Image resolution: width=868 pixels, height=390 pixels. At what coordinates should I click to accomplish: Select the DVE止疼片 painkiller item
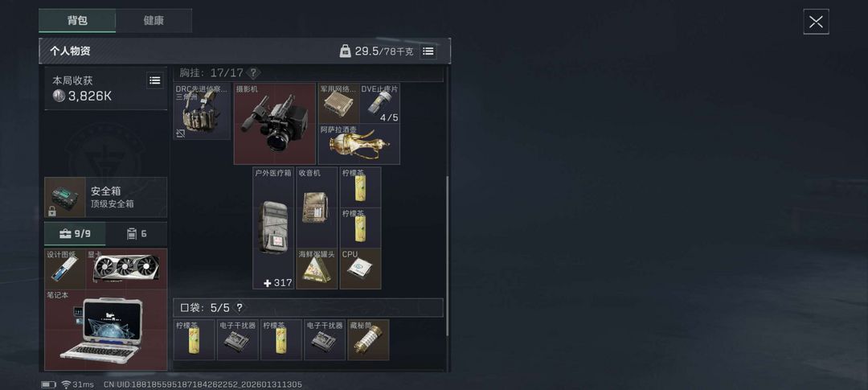[379, 103]
